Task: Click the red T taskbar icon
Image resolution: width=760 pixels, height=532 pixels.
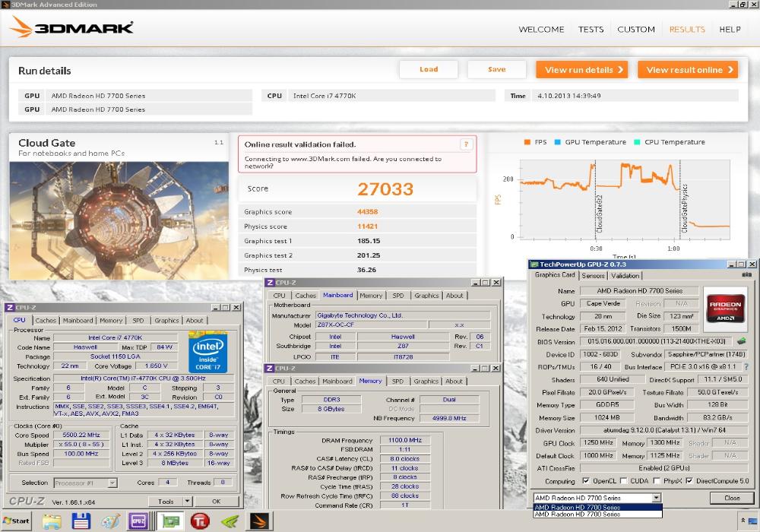Action: [200, 521]
